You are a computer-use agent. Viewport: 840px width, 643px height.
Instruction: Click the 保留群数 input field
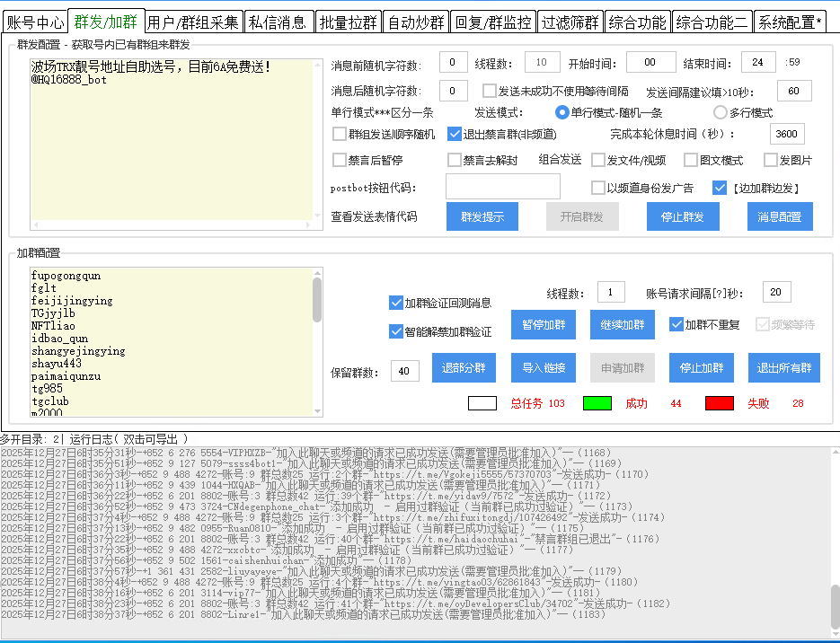tap(405, 371)
